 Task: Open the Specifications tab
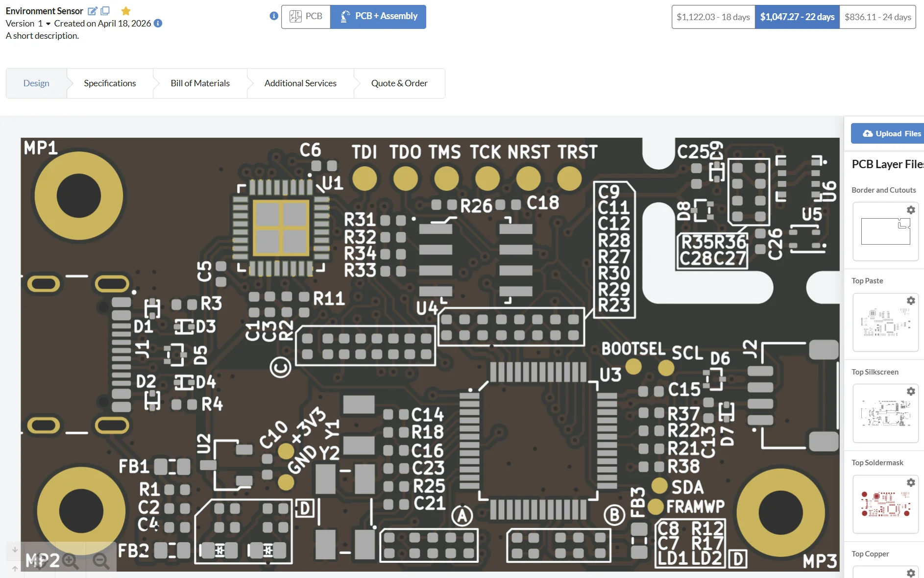point(110,83)
